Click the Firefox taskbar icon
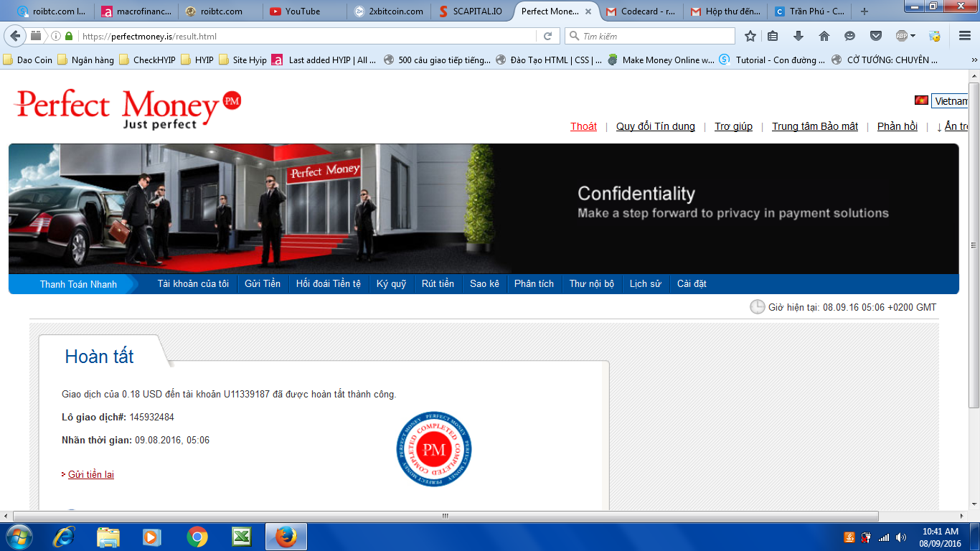This screenshot has height=551, width=980. pyautogui.click(x=286, y=537)
